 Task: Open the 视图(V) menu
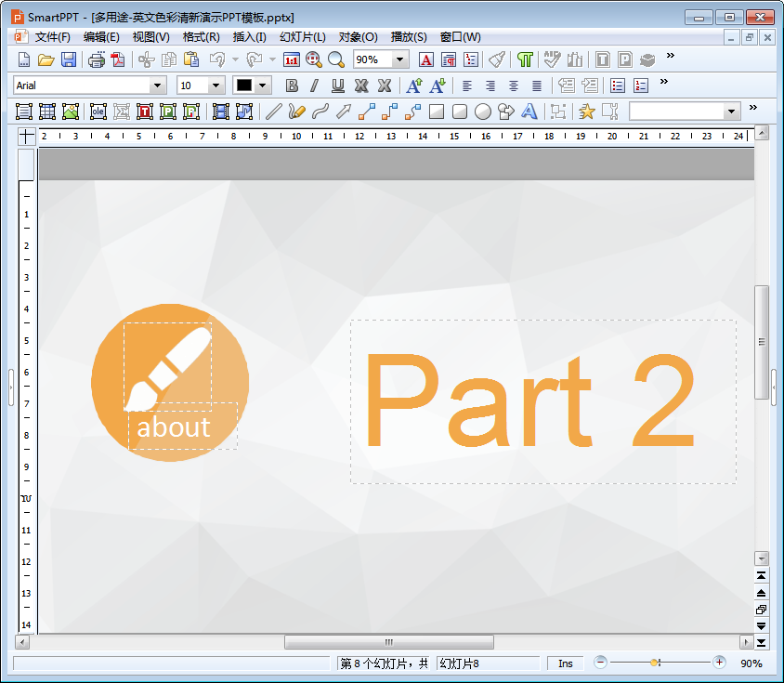pyautogui.click(x=150, y=37)
